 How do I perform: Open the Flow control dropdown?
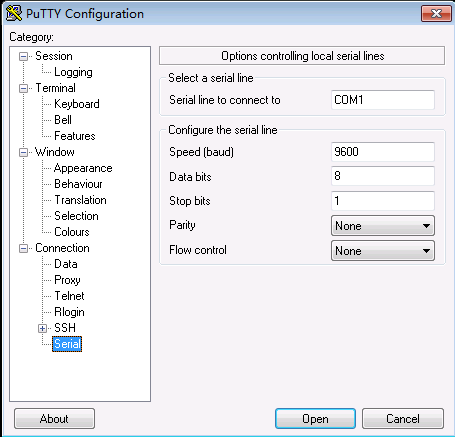tap(383, 251)
